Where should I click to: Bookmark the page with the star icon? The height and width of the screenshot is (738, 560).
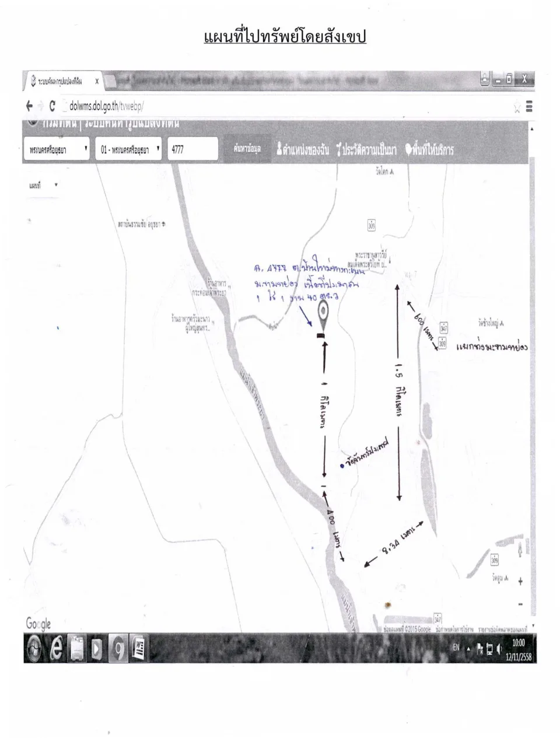[x=517, y=107]
